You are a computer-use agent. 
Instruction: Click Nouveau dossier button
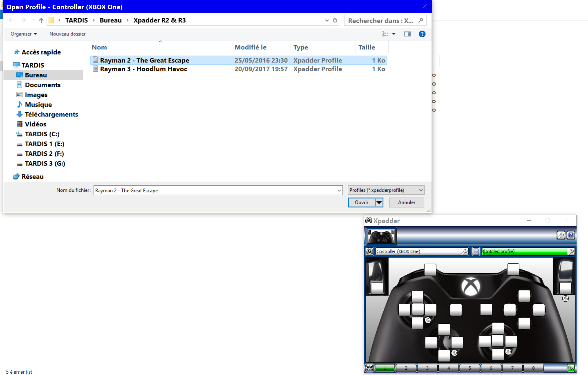tap(67, 34)
